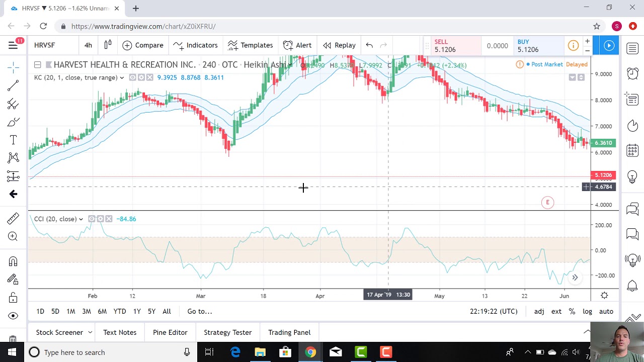Open the Go to... date dialog
This screenshot has height=362, width=644.
200,312
